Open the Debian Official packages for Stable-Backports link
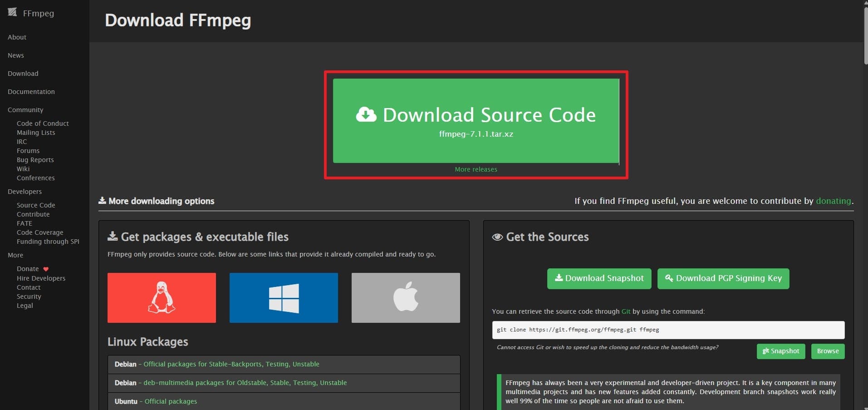 point(230,364)
